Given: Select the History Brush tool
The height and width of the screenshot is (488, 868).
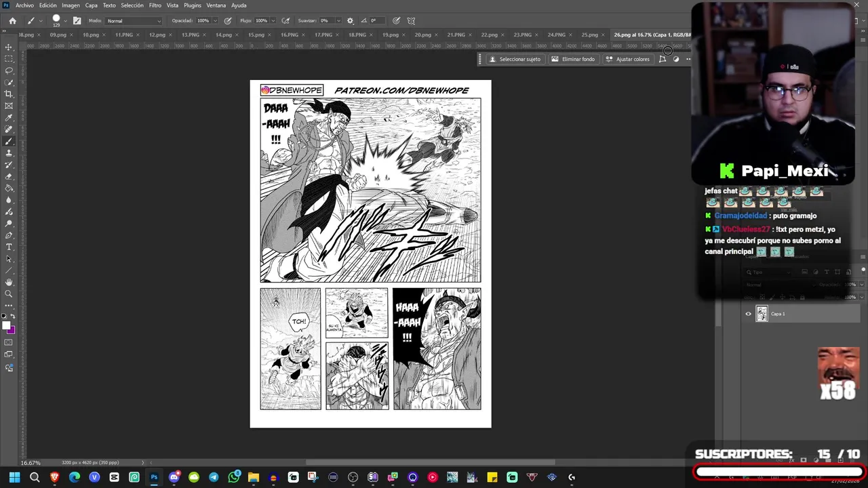Looking at the screenshot, I should pos(9,165).
